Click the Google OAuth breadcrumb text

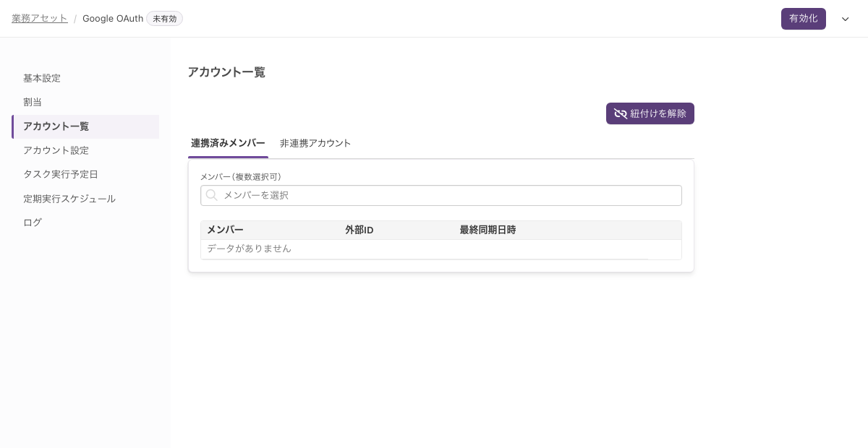[x=113, y=19]
